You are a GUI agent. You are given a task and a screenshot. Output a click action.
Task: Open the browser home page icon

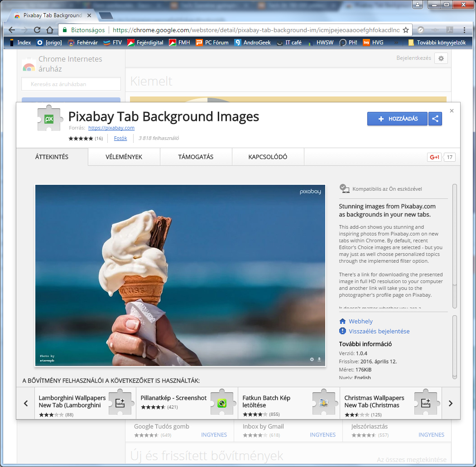click(50, 30)
